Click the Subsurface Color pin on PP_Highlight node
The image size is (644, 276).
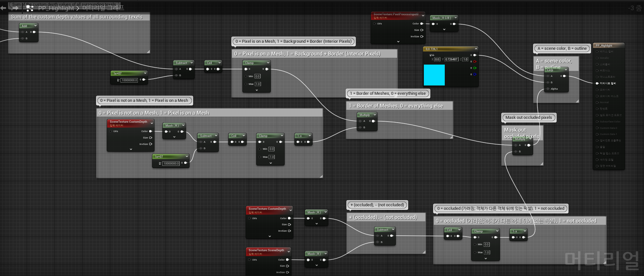597,121
